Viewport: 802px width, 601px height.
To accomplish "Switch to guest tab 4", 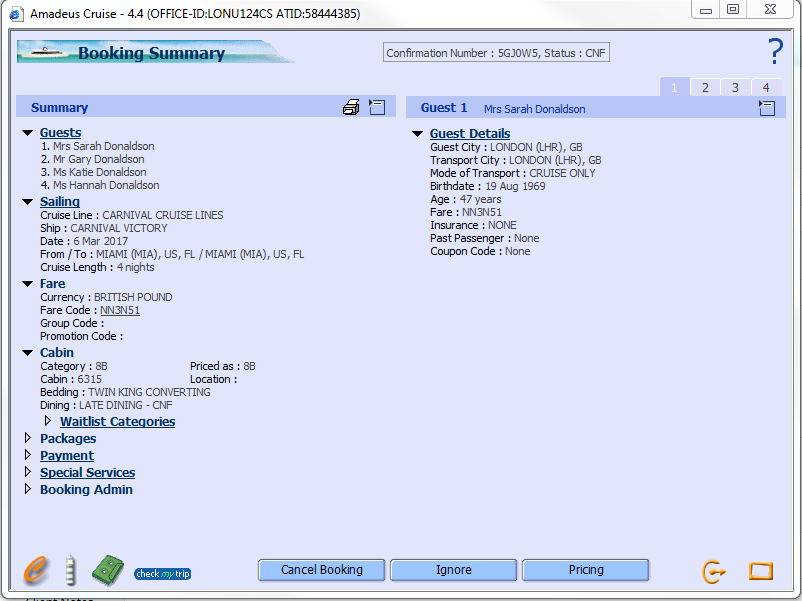I will point(766,87).
